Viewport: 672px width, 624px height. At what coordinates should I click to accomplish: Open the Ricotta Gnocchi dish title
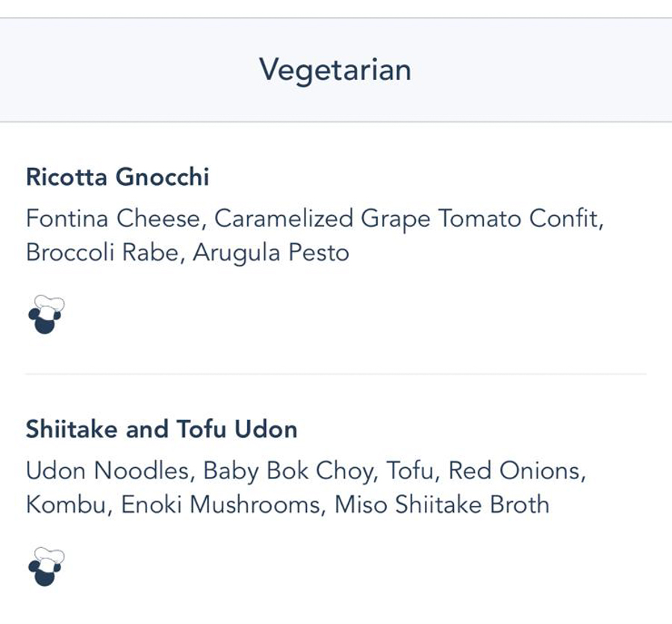117,177
